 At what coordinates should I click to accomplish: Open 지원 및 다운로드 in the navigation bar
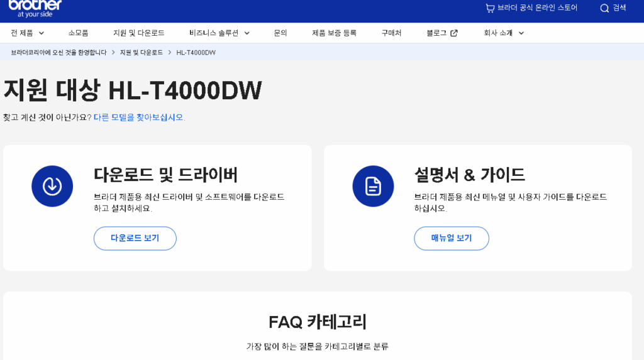pos(139,33)
